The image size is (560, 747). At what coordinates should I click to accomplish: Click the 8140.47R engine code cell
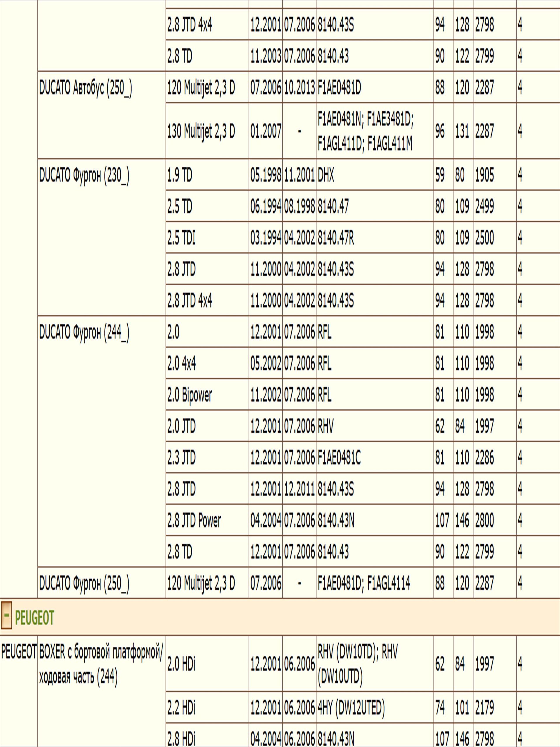click(x=375, y=238)
